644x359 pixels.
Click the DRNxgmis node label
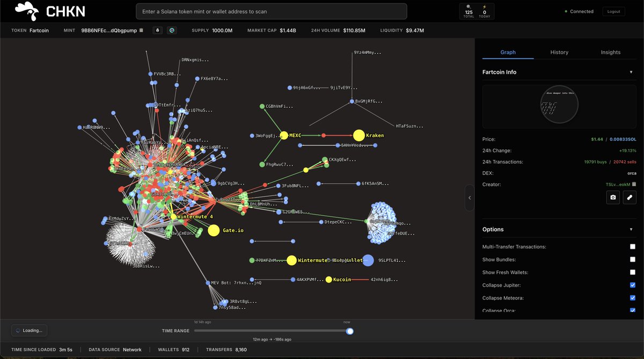click(195, 60)
